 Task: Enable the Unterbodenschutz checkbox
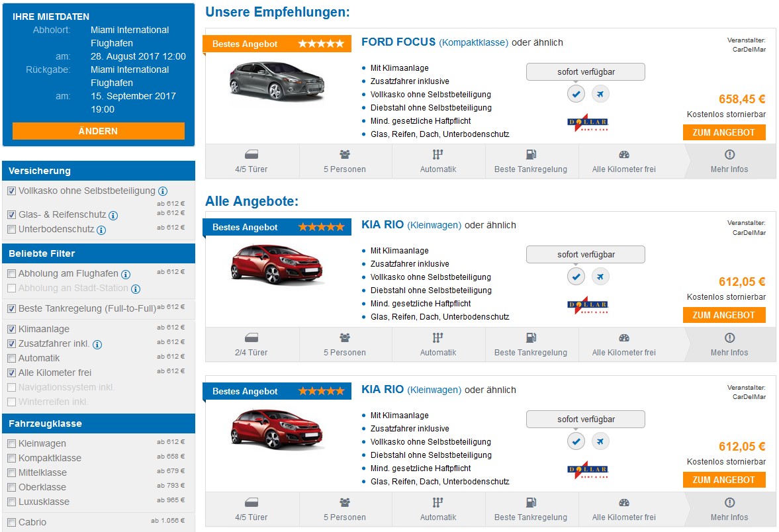12,230
